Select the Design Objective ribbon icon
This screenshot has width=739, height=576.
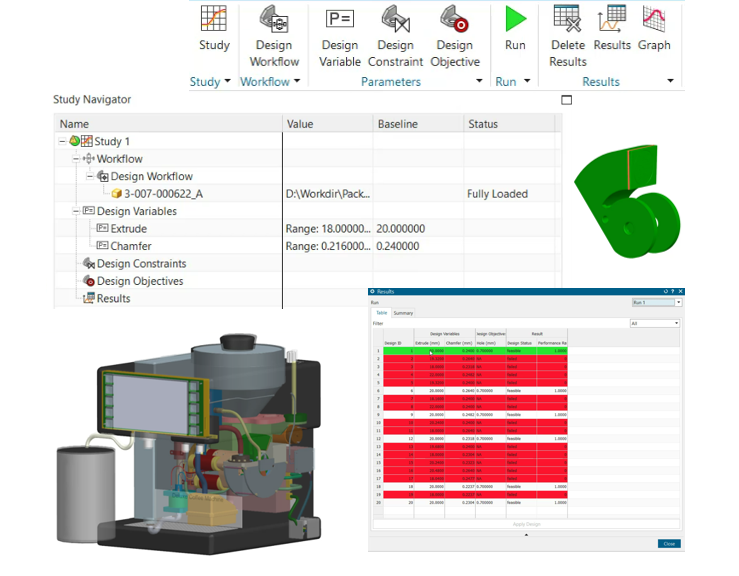pos(454,21)
